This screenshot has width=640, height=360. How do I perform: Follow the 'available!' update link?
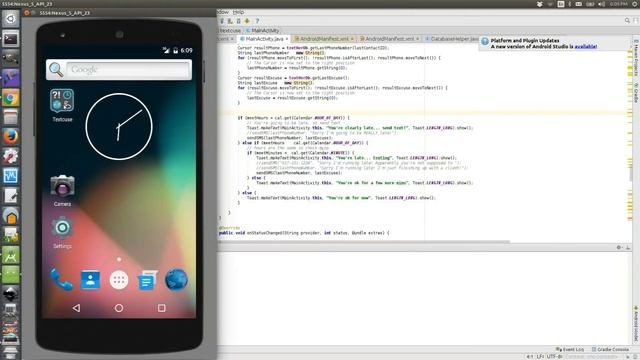click(586, 47)
